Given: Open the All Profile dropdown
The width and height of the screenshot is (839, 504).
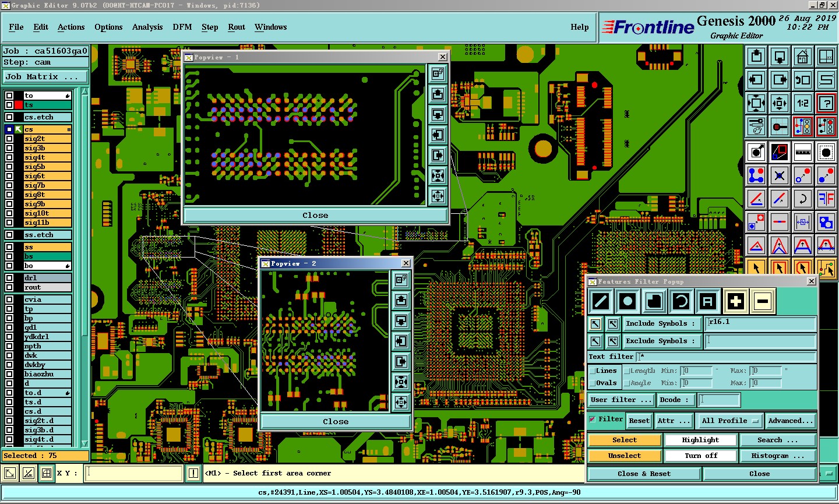Looking at the screenshot, I should 731,421.
